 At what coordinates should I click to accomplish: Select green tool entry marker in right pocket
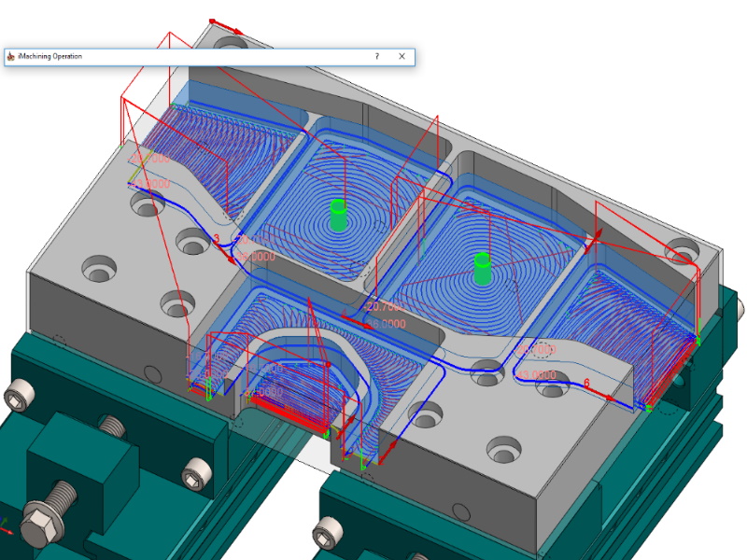click(x=482, y=266)
